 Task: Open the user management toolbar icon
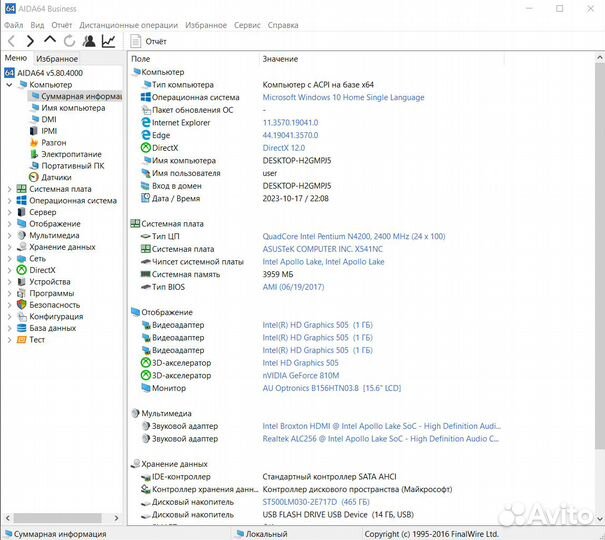[x=89, y=41]
